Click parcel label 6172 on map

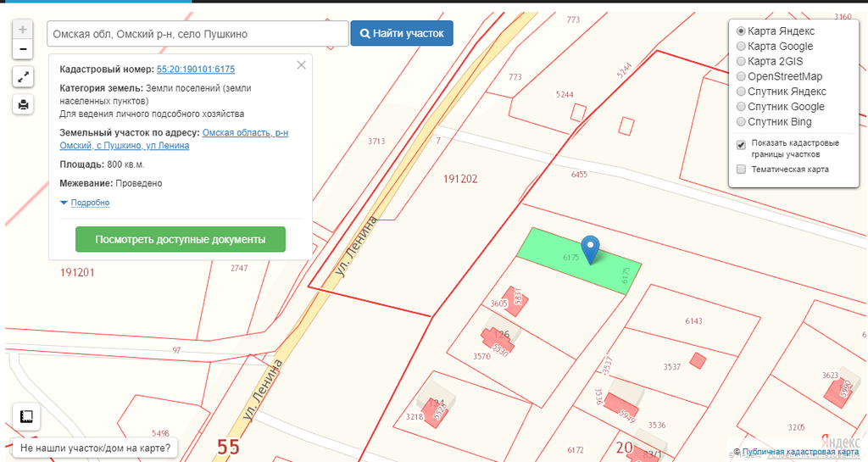click(x=576, y=450)
